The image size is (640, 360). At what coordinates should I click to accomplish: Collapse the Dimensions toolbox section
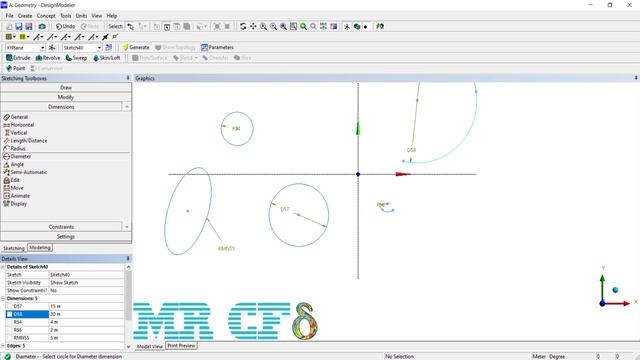(61, 107)
